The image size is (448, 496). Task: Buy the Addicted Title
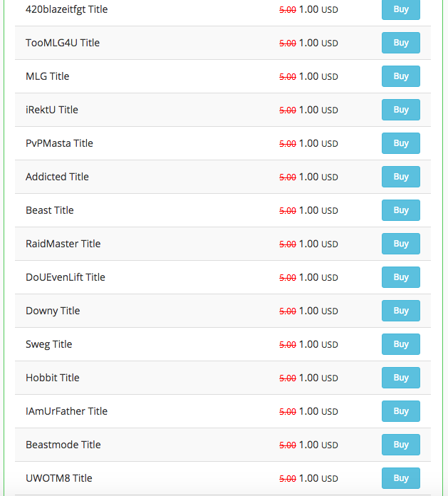pyautogui.click(x=400, y=177)
